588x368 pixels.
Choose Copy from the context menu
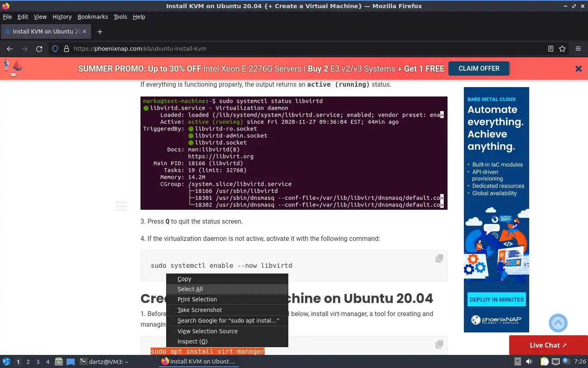227,279
